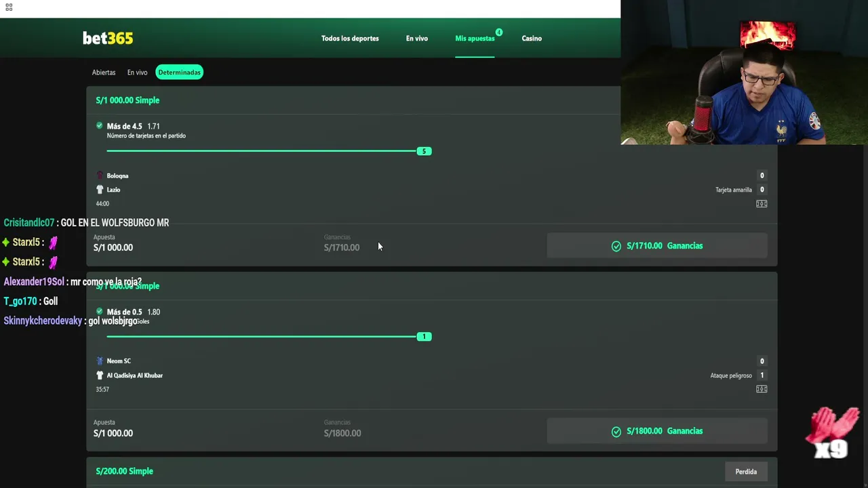Click Bologna's score of 0
This screenshot has height=488, width=868.
[x=762, y=176]
